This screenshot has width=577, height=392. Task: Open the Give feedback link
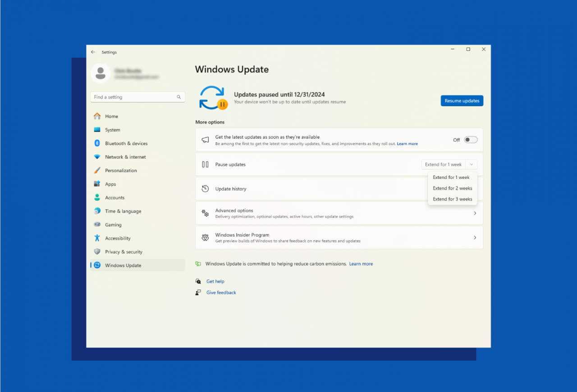click(221, 293)
